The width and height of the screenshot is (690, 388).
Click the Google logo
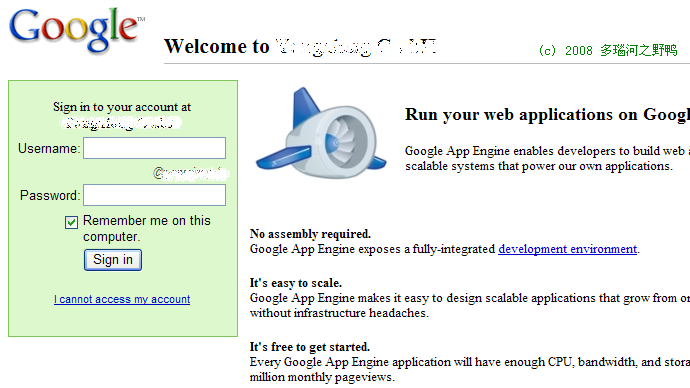coord(77,30)
